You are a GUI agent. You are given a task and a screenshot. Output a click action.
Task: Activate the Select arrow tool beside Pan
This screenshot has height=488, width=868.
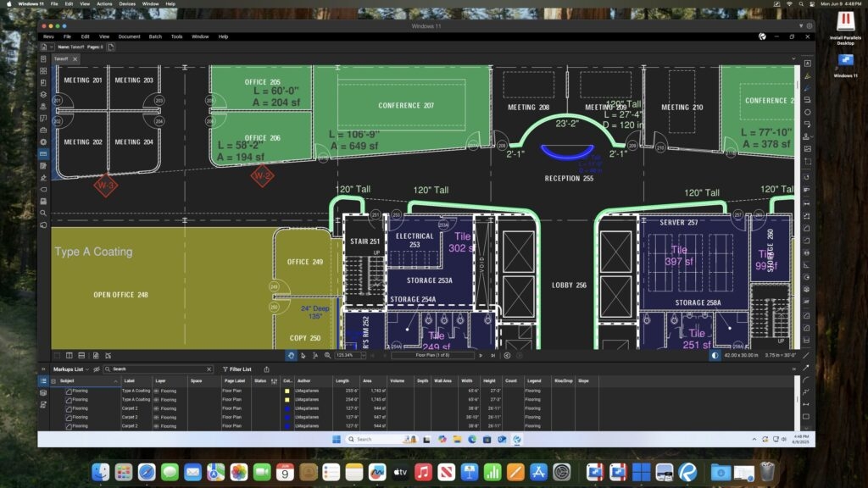(x=304, y=356)
